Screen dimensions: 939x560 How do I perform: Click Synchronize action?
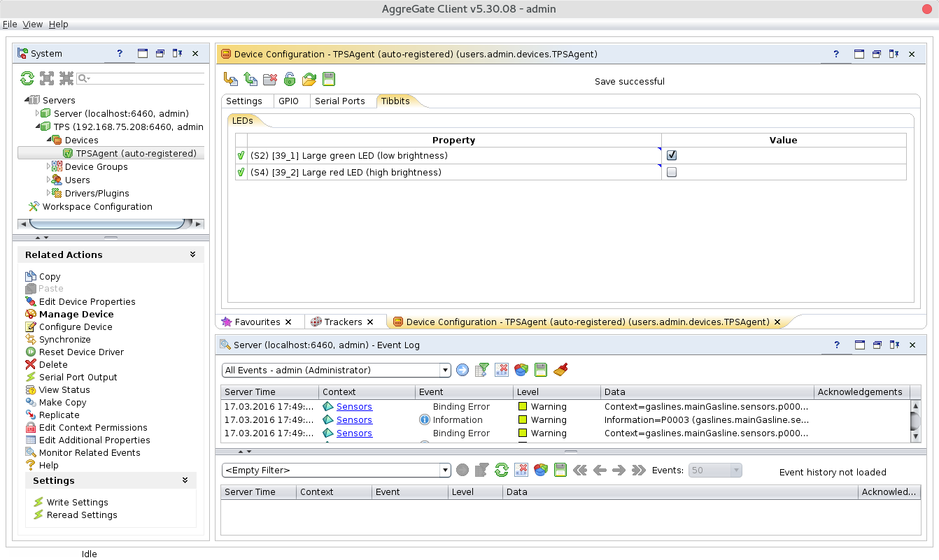click(x=65, y=339)
